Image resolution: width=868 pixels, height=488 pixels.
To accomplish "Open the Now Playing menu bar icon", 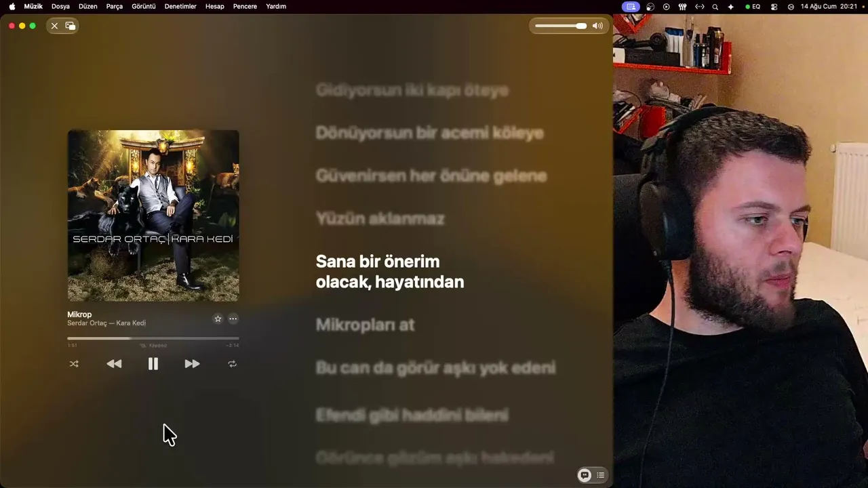I will [x=666, y=6].
